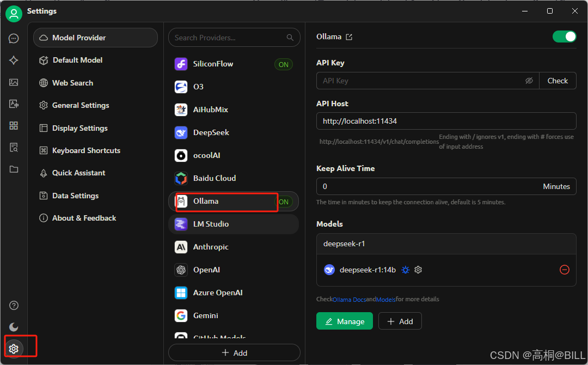
Task: Select the DeepSeek provider
Action: [x=234, y=132]
